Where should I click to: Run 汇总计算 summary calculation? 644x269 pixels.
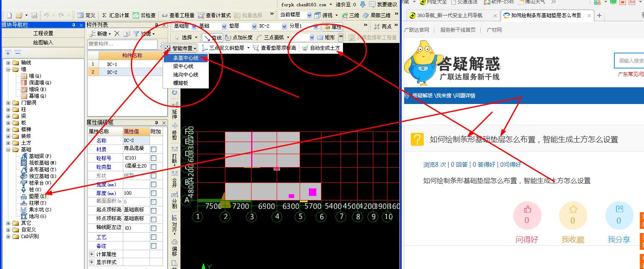(x=115, y=15)
